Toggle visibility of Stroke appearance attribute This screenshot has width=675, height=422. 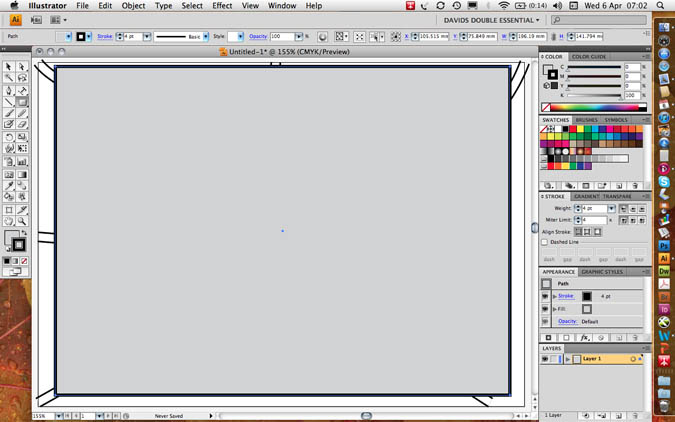[545, 296]
